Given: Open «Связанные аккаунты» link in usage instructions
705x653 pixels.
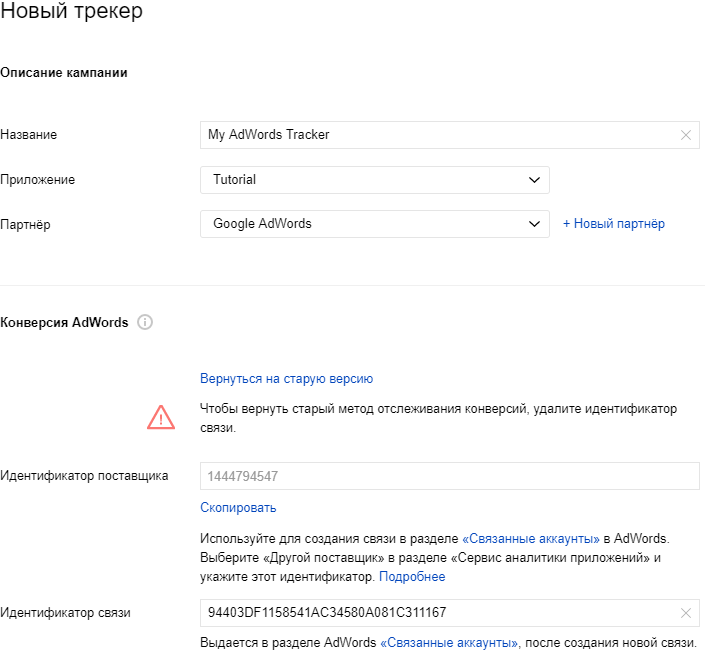Looking at the screenshot, I should pos(531,539).
